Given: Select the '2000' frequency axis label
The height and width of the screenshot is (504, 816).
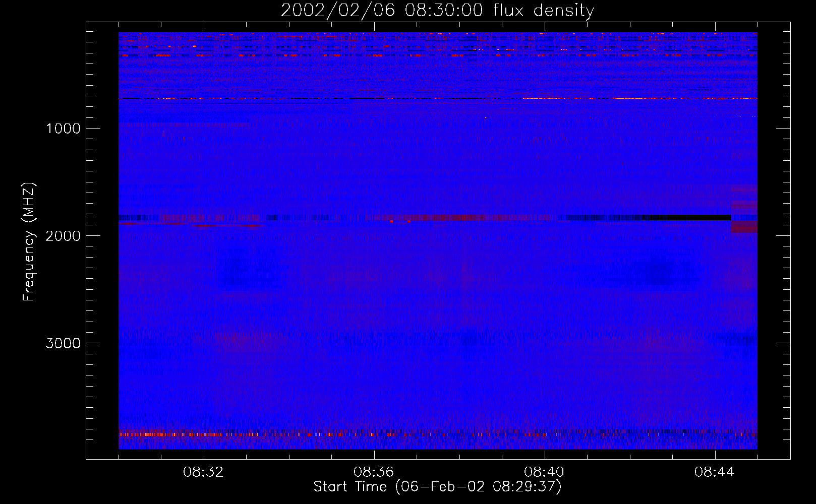Looking at the screenshot, I should tap(63, 236).
